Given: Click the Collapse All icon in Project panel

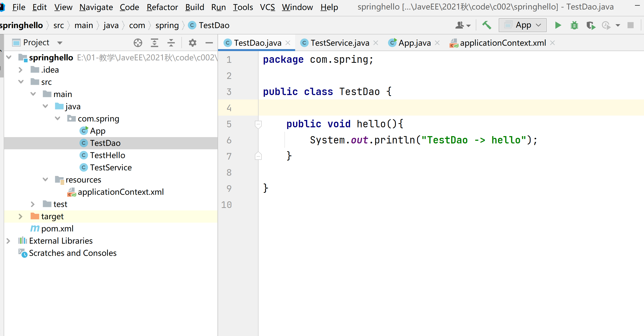Looking at the screenshot, I should (x=171, y=43).
